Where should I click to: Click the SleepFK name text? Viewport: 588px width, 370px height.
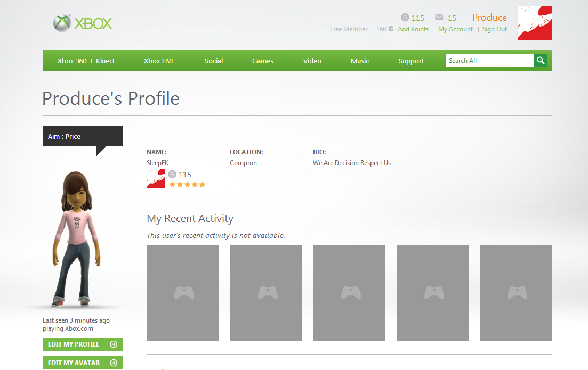[157, 163]
